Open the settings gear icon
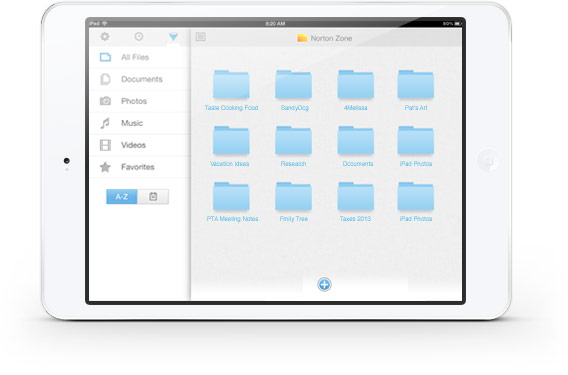Image resolution: width=568 pixels, height=375 pixels. (105, 36)
